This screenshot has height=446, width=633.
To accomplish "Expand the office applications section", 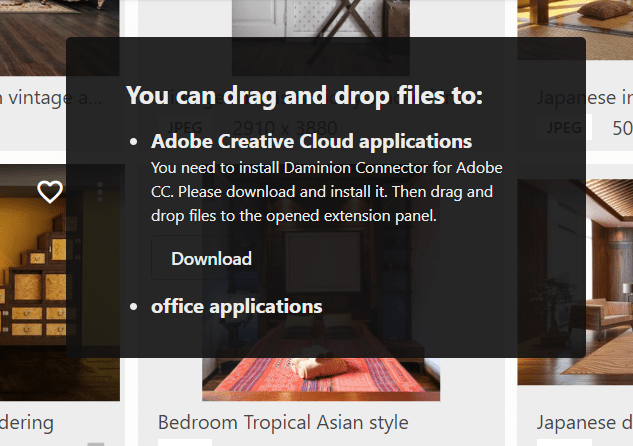I will click(x=237, y=306).
